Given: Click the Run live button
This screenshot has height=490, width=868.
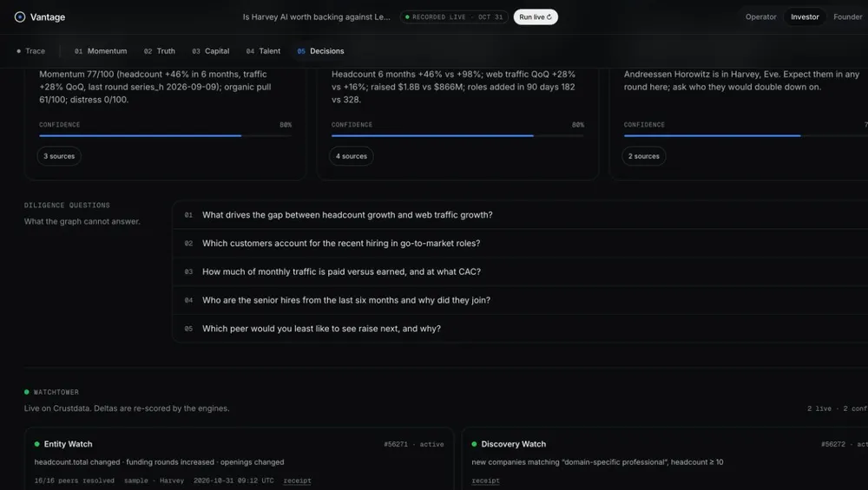Looking at the screenshot, I should tap(536, 17).
